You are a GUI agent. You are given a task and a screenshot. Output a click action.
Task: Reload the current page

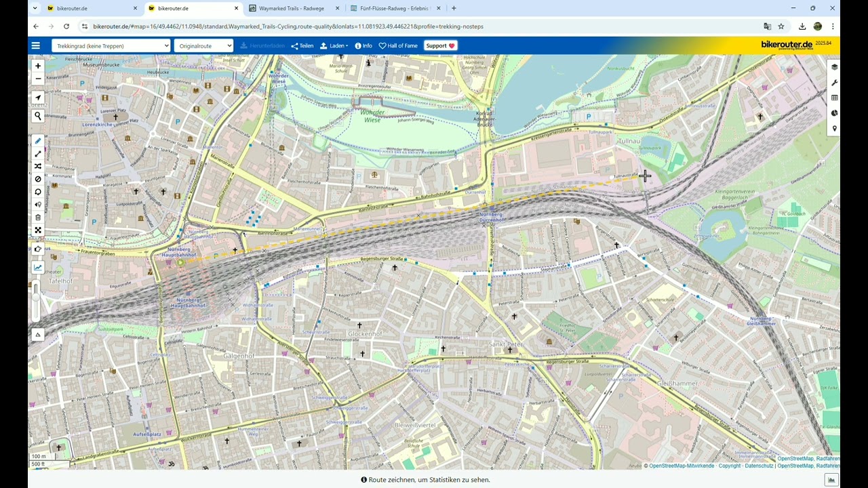(66, 26)
